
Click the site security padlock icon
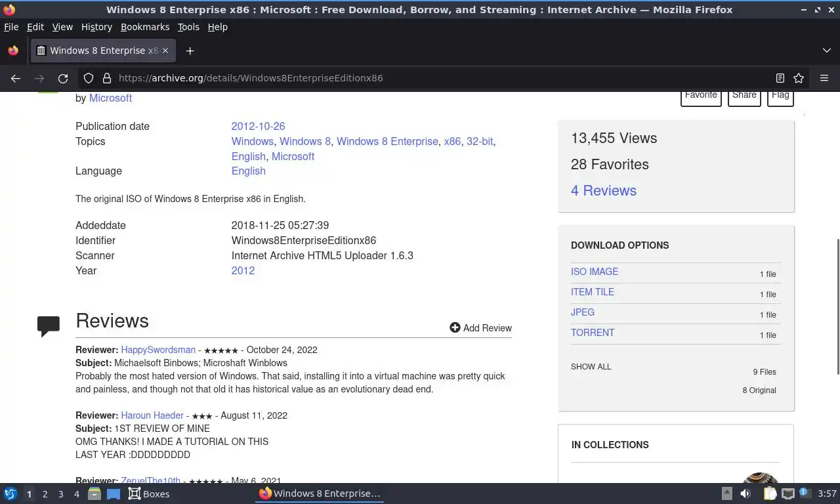click(106, 78)
